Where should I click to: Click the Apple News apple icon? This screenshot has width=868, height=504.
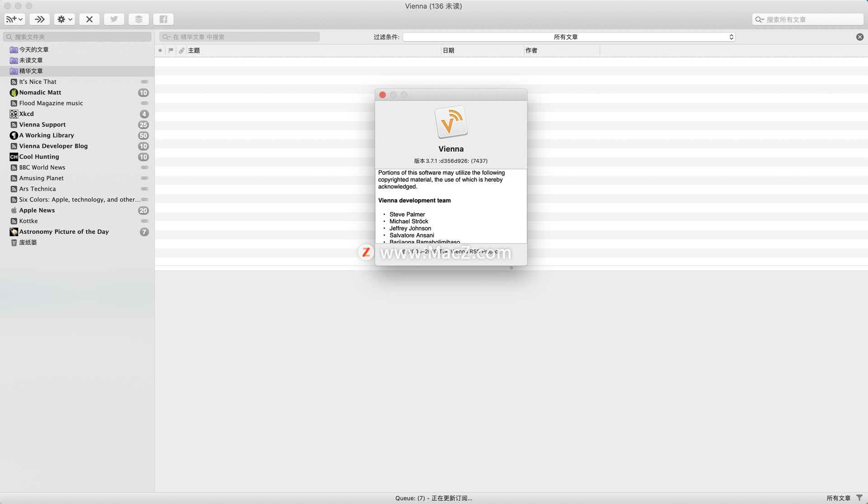(x=14, y=210)
